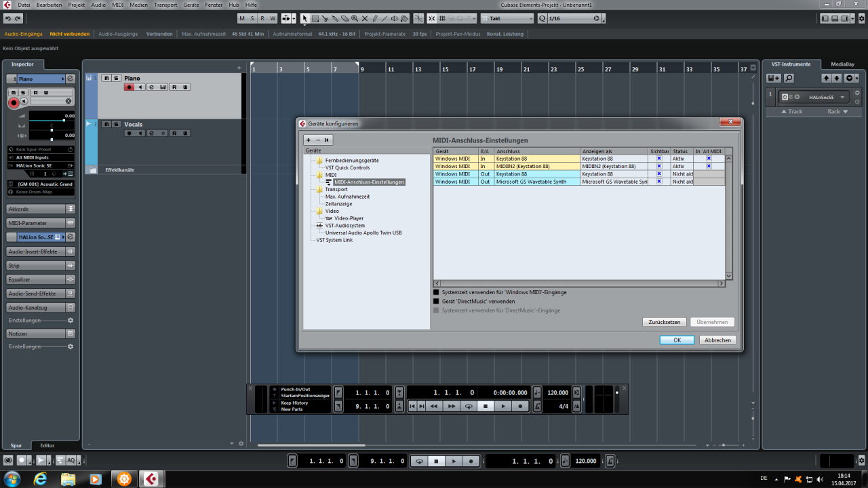The width and height of the screenshot is (868, 488).
Task: Toggle Monitor on Vocals track
Action: coord(140,133)
